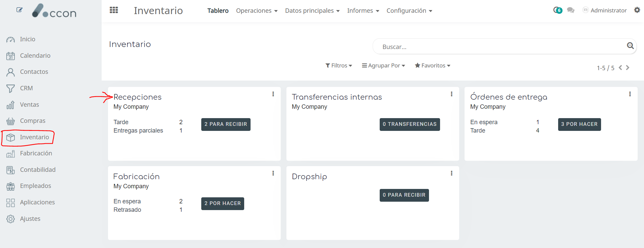Open the Operaciones menu

(257, 11)
